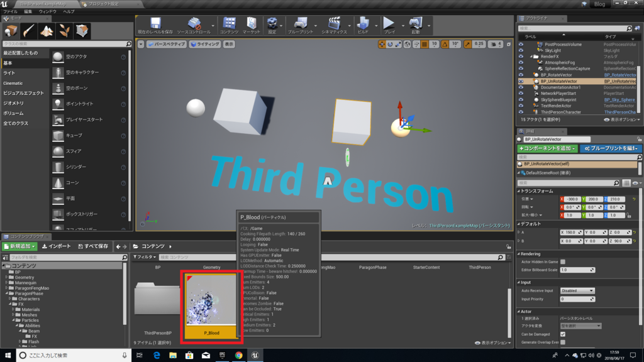Open the Settings toolbar icon
This screenshot has width=644, height=362.
click(x=272, y=25)
